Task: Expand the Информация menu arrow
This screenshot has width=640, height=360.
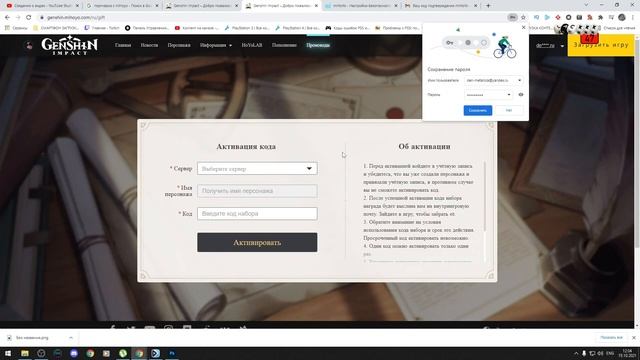Action: [x=231, y=45]
